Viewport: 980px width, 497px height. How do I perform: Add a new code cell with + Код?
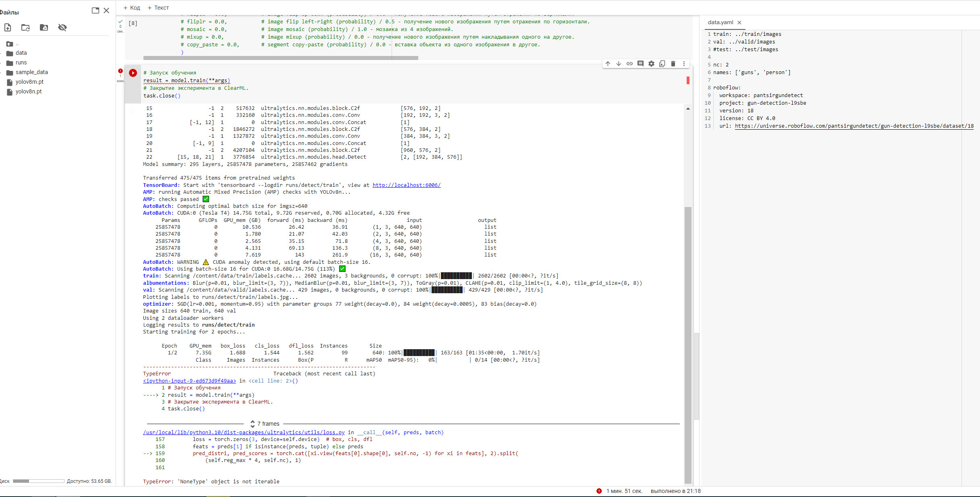132,7
